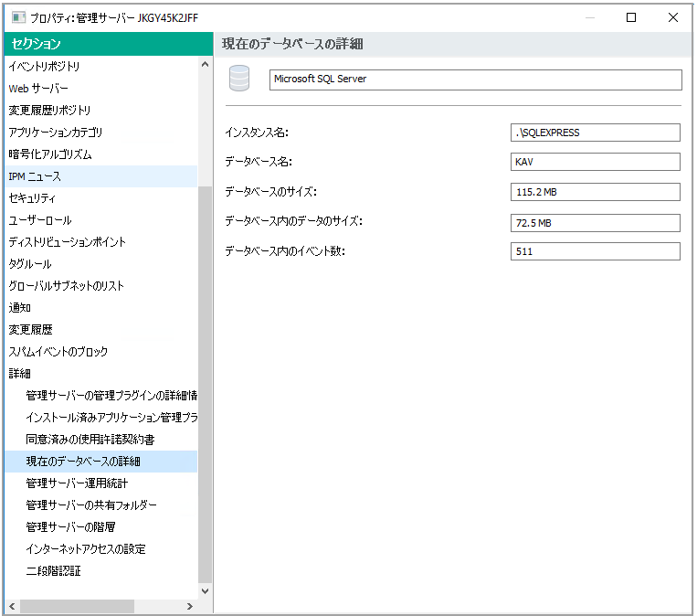
Task: Click the データベース名 field showing KAV
Action: (595, 162)
